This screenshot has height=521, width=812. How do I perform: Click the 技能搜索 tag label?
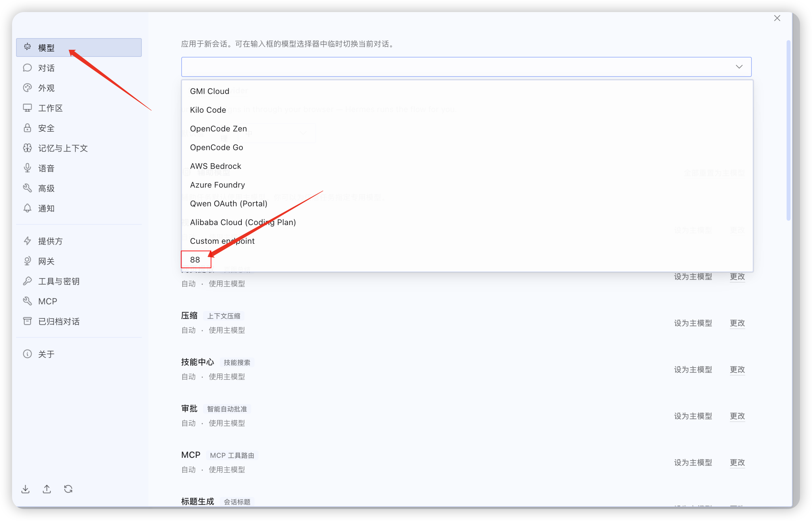[x=237, y=363]
